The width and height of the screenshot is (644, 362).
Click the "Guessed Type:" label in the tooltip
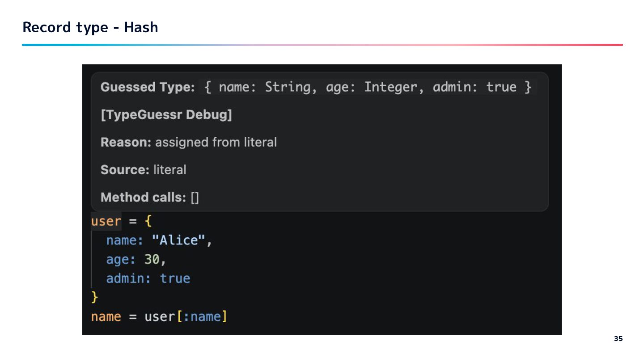pos(148,87)
